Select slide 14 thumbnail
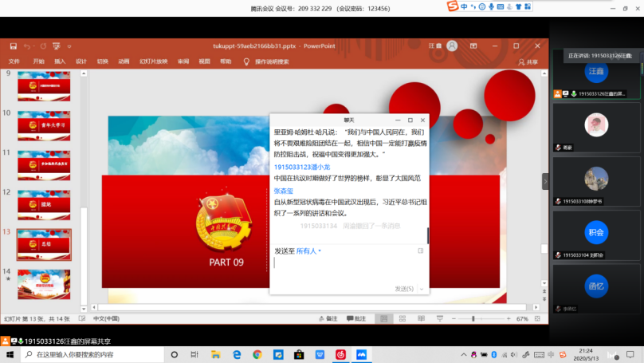644x363 pixels. pos(44,284)
